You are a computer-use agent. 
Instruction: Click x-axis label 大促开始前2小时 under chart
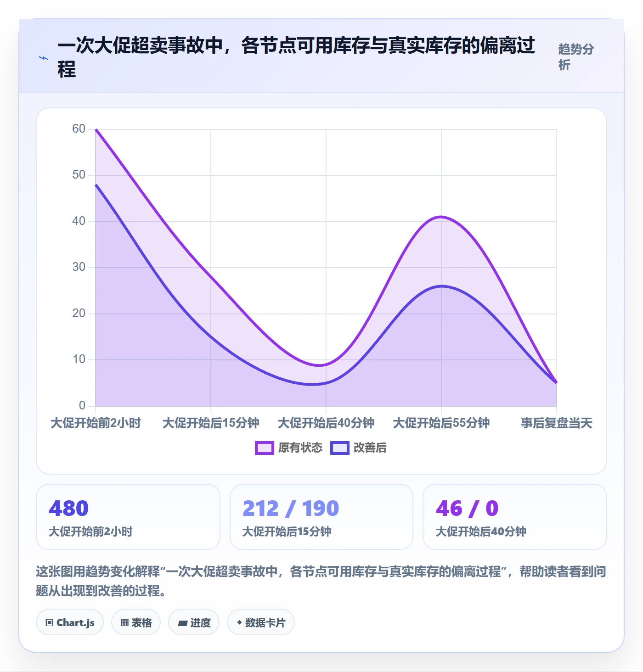[x=96, y=423]
